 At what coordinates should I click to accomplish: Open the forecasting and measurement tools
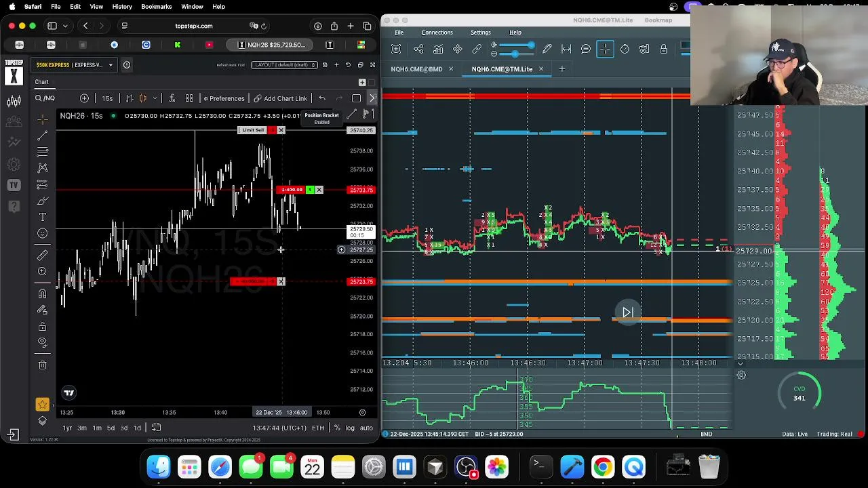[x=42, y=184]
